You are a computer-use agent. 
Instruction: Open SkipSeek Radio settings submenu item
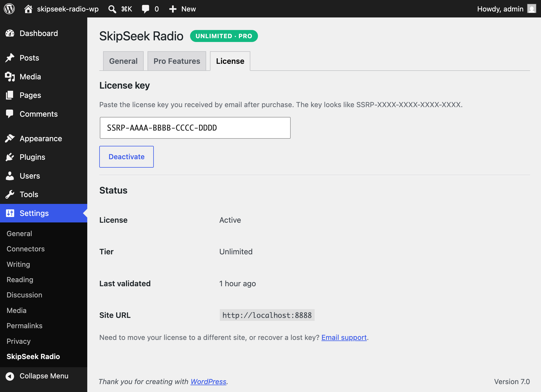(33, 357)
